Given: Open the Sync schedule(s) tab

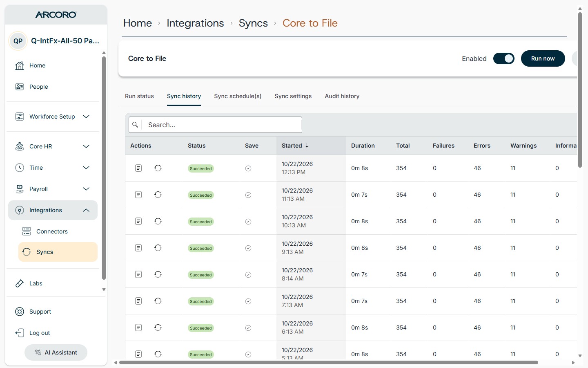Looking at the screenshot, I should [238, 96].
